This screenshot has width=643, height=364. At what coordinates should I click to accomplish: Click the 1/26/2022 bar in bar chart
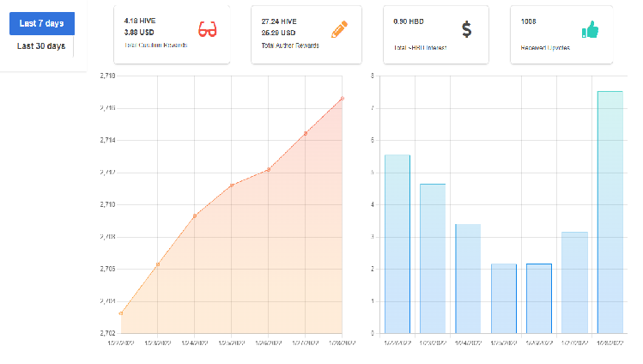(x=539, y=299)
